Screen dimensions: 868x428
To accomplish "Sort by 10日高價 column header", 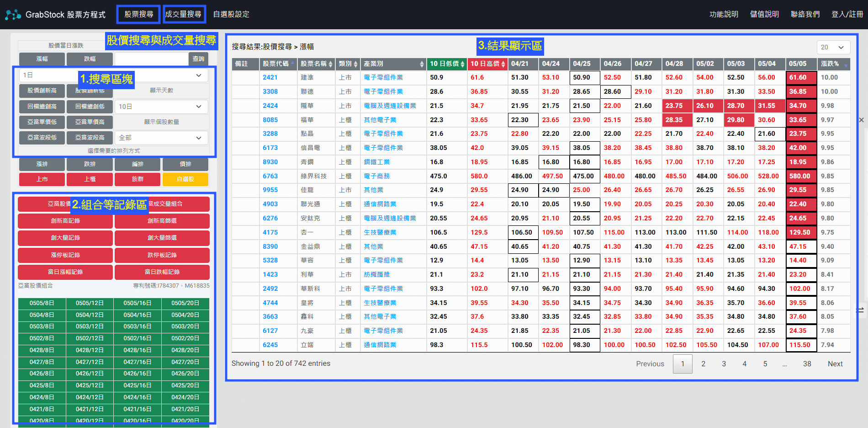I will pos(487,64).
